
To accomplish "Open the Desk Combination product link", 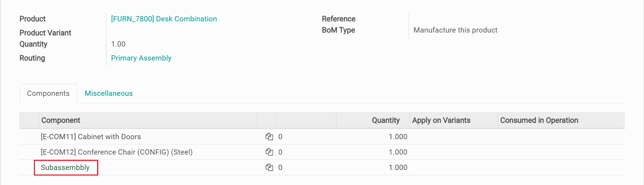I will (x=164, y=19).
